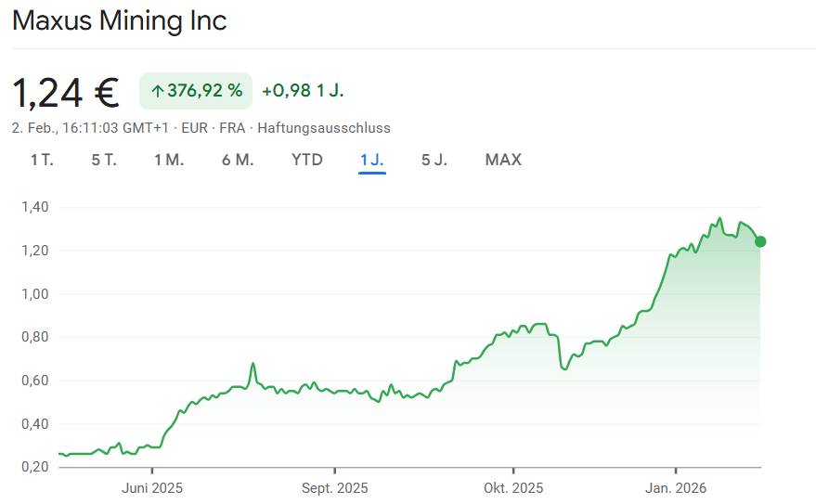Click the +0,98 1 J. change text
Image resolution: width=816 pixels, height=504 pixels.
(304, 91)
